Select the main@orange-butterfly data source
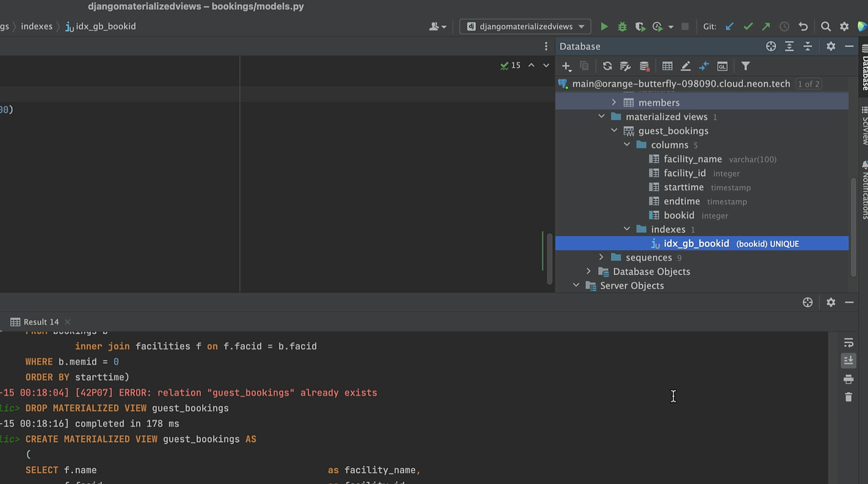Screen dimensions: 868x484 pos(681,84)
